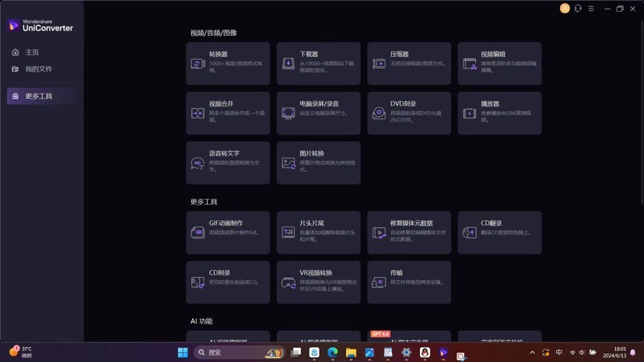
Task: Open the headset support icon
Action: tap(578, 9)
